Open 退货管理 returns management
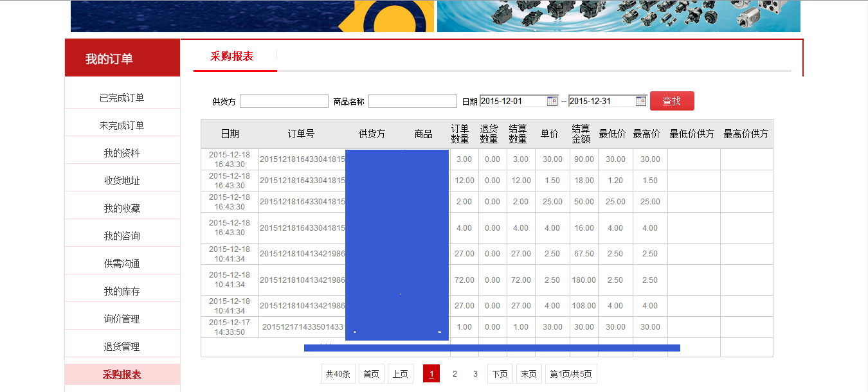Image resolution: width=868 pixels, height=392 pixels. coord(122,347)
